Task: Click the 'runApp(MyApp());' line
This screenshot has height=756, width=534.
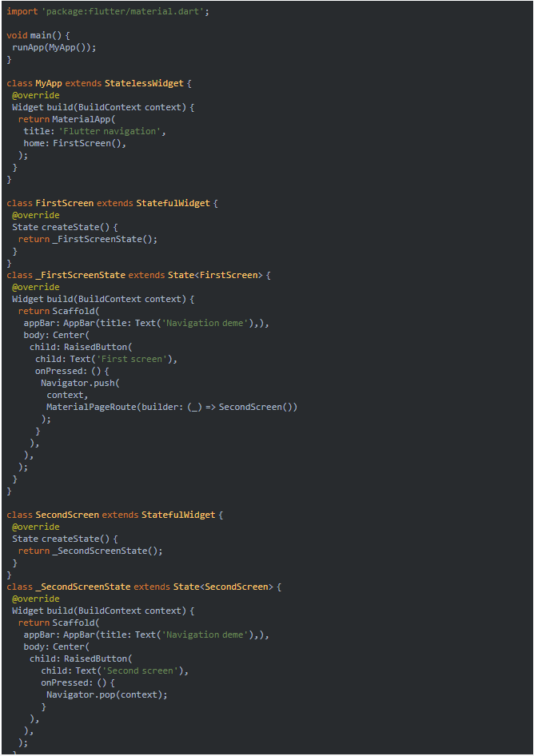Action: (54, 47)
